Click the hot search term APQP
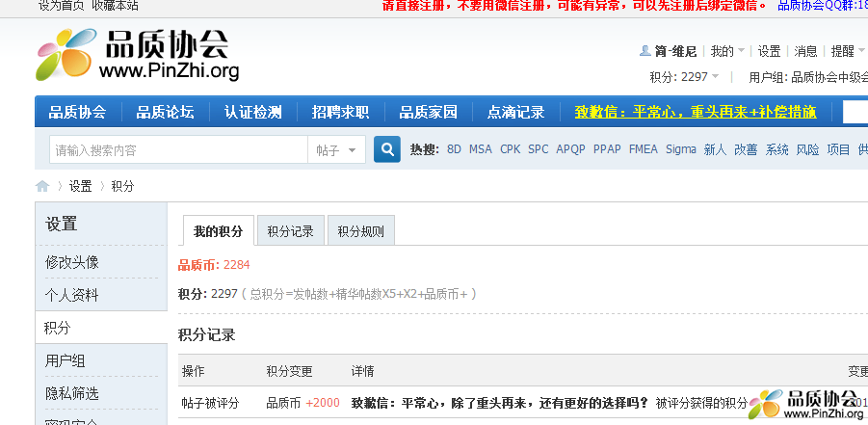 point(570,149)
